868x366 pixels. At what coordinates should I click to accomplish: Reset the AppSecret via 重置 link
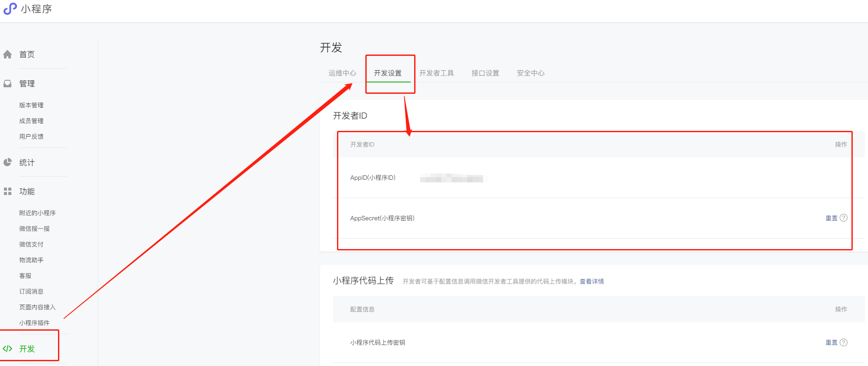tap(831, 218)
